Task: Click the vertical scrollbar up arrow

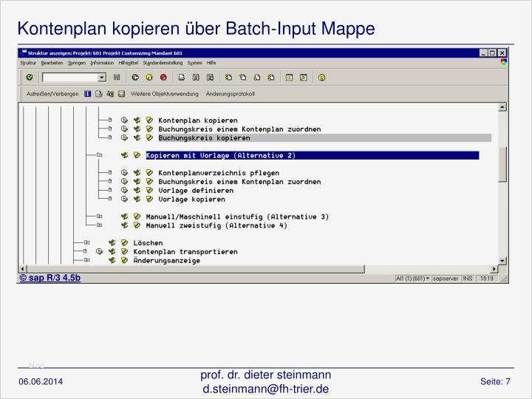Action: click(502, 107)
